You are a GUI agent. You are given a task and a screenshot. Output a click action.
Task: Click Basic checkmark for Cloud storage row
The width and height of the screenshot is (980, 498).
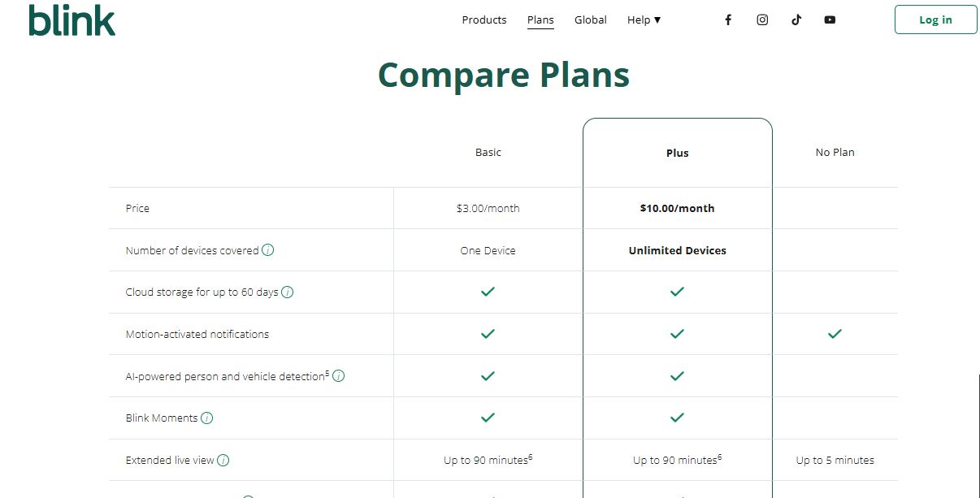pos(488,292)
